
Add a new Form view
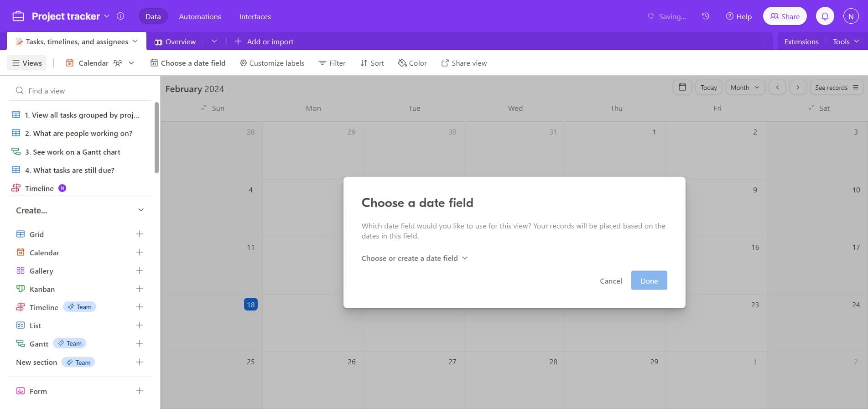[140, 391]
